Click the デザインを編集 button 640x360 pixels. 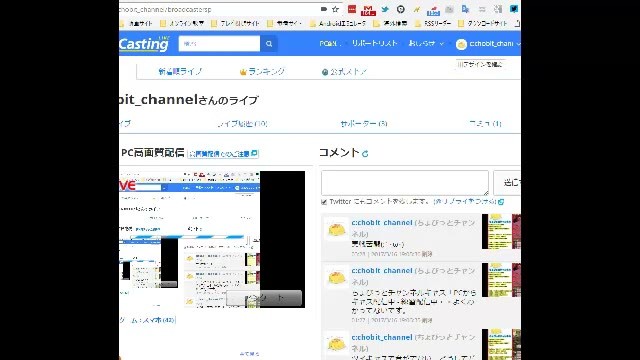click(480, 64)
